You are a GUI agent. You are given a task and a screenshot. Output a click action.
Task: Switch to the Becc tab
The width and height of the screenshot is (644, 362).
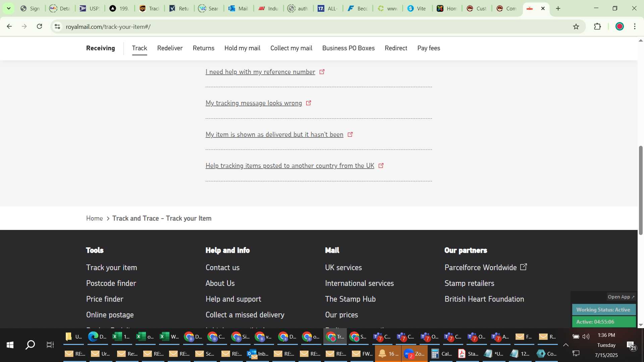click(358, 8)
